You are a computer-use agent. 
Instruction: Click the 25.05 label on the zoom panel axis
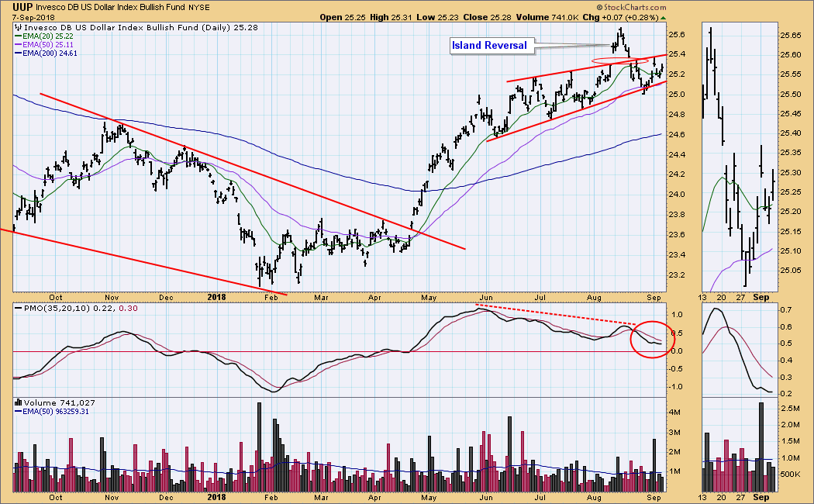pos(791,271)
